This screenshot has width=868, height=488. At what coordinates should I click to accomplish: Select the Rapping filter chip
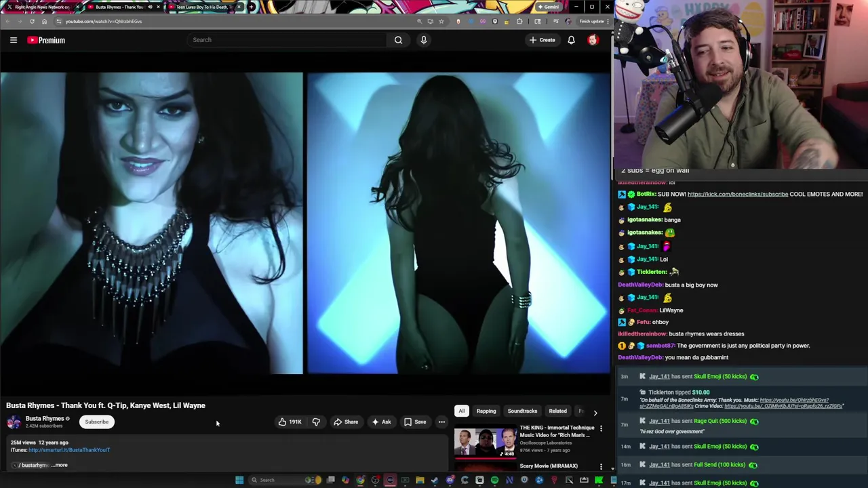486,411
